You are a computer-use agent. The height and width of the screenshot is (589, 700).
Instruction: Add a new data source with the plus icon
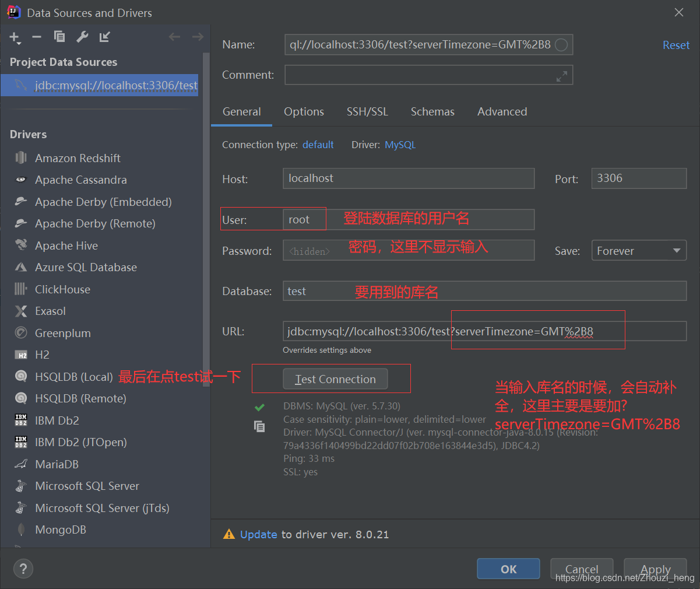pyautogui.click(x=14, y=36)
